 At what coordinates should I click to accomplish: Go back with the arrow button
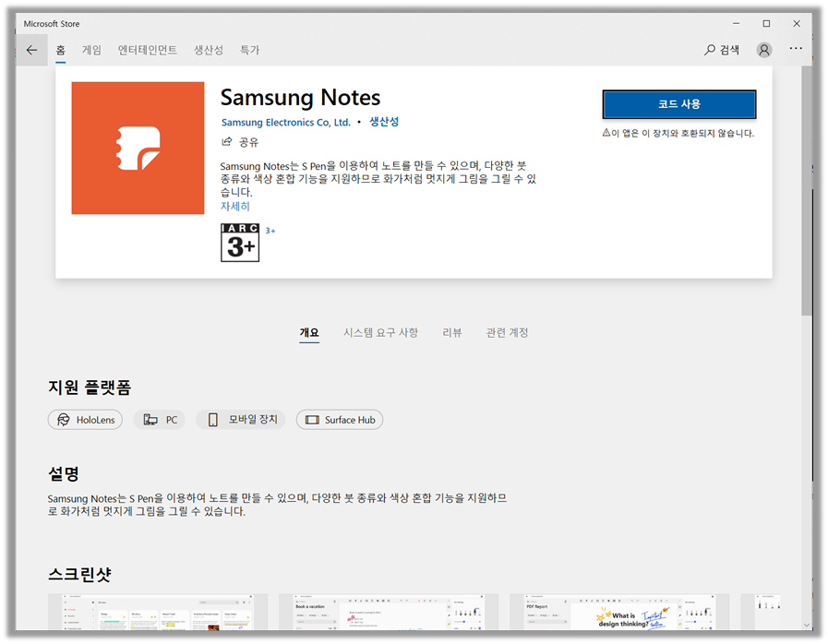click(x=31, y=50)
